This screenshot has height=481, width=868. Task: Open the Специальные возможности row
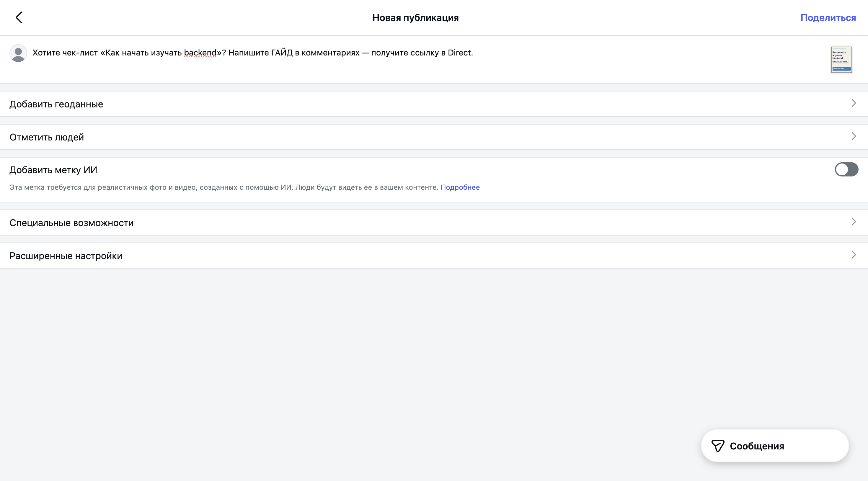[434, 223]
